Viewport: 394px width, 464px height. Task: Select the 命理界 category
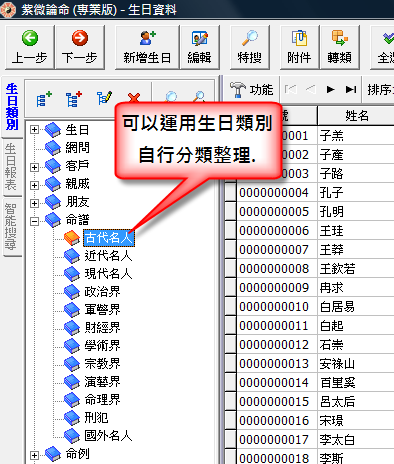pyautogui.click(x=102, y=400)
